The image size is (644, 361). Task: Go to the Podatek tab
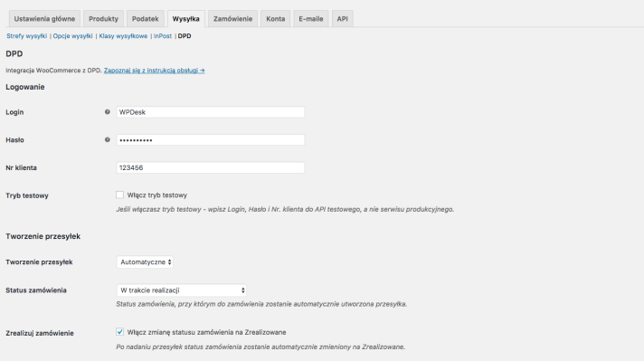coord(146,19)
